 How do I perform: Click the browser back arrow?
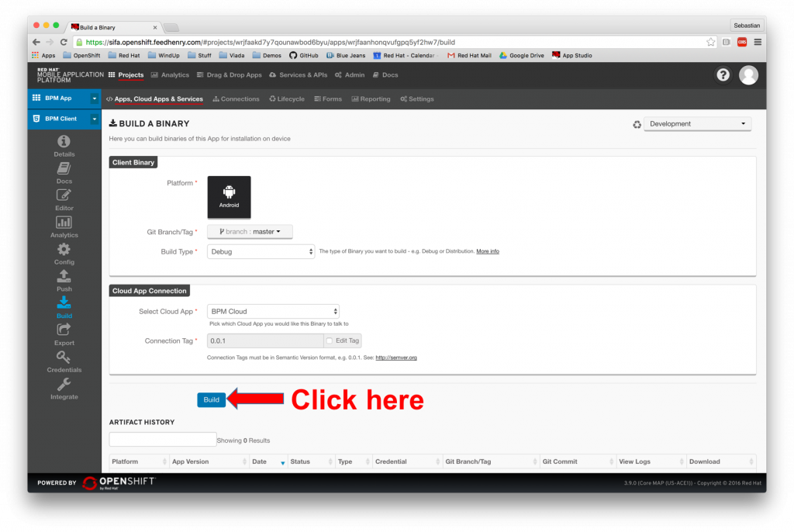pos(36,42)
